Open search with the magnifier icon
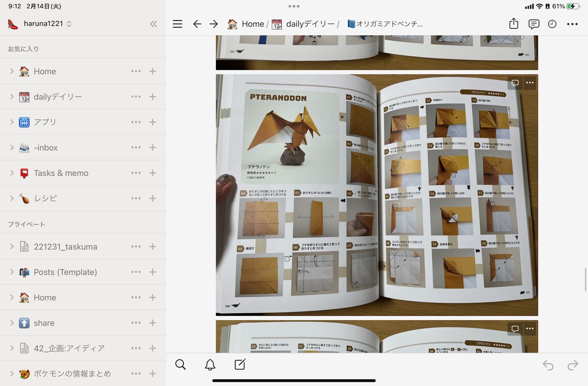 tap(180, 365)
